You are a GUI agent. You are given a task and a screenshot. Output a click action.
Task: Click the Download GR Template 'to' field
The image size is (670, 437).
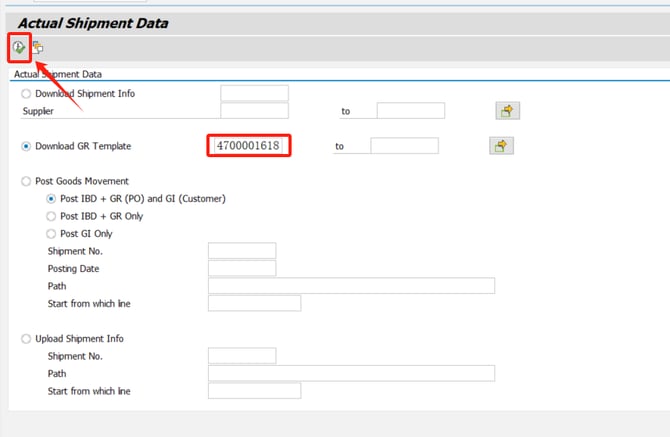pos(404,146)
